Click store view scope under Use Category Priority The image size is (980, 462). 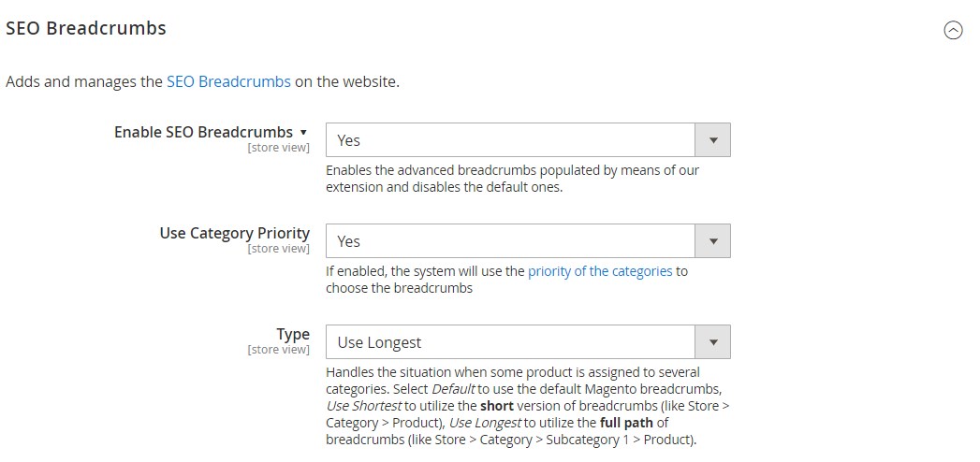pyautogui.click(x=278, y=249)
